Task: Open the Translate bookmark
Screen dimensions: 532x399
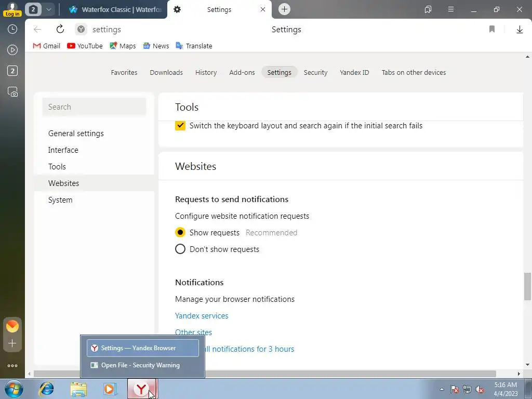Action: 194,46
